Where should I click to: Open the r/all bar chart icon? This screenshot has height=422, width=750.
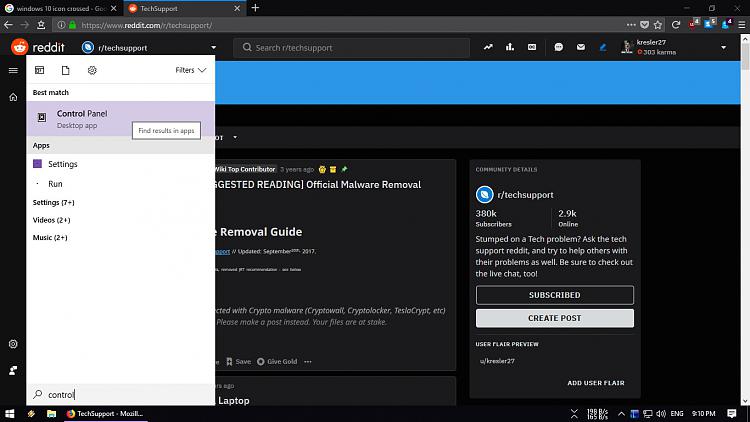click(510, 47)
